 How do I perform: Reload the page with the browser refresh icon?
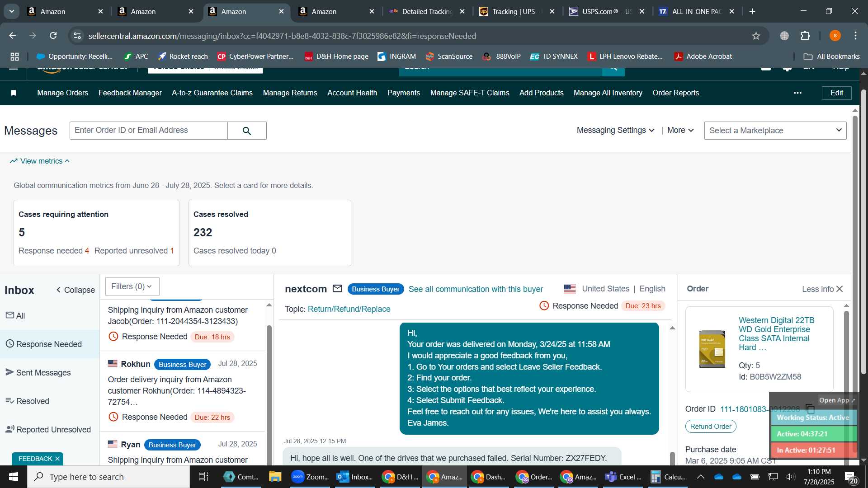coord(53,36)
